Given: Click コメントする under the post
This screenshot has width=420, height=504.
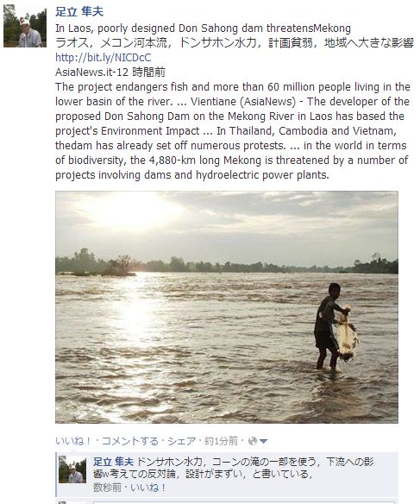Looking at the screenshot, I should pyautogui.click(x=130, y=441).
